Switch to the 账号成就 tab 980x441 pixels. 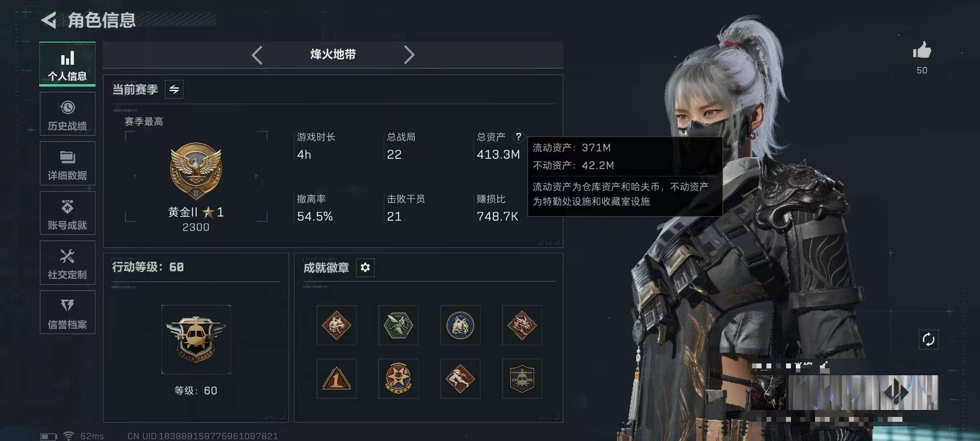67,213
